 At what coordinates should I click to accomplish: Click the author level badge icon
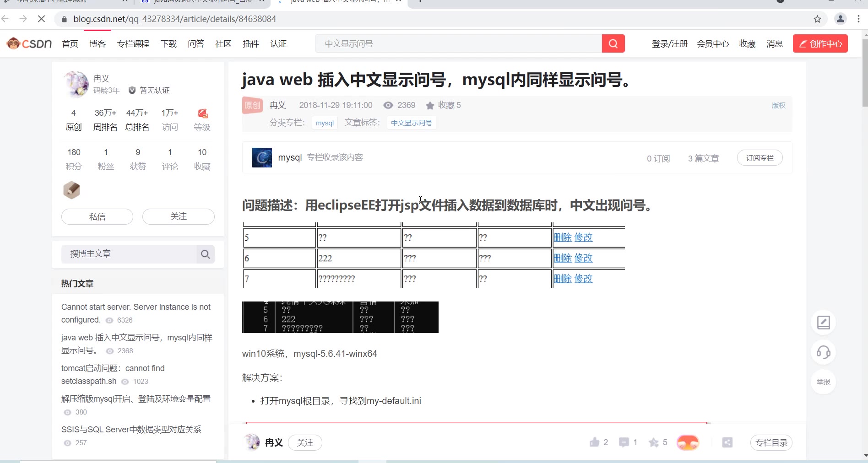tap(202, 113)
